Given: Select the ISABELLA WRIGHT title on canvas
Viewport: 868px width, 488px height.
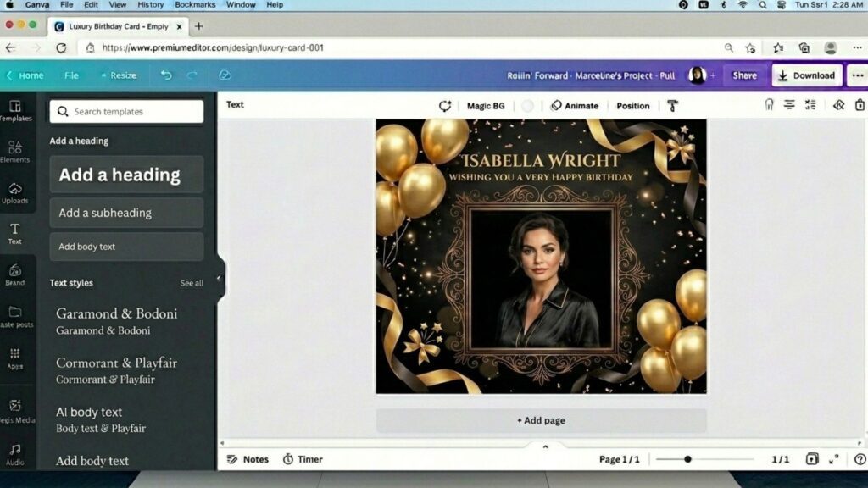Looking at the screenshot, I should (541, 160).
